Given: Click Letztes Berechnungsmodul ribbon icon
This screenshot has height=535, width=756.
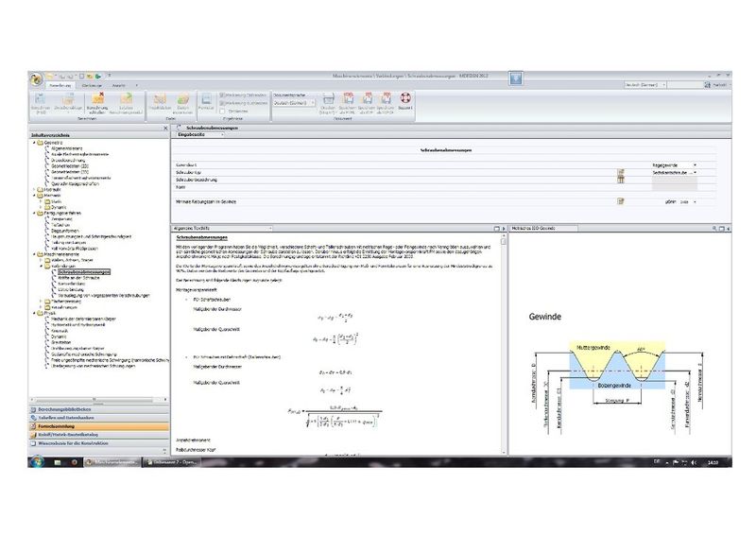Looking at the screenshot, I should [x=126, y=104].
